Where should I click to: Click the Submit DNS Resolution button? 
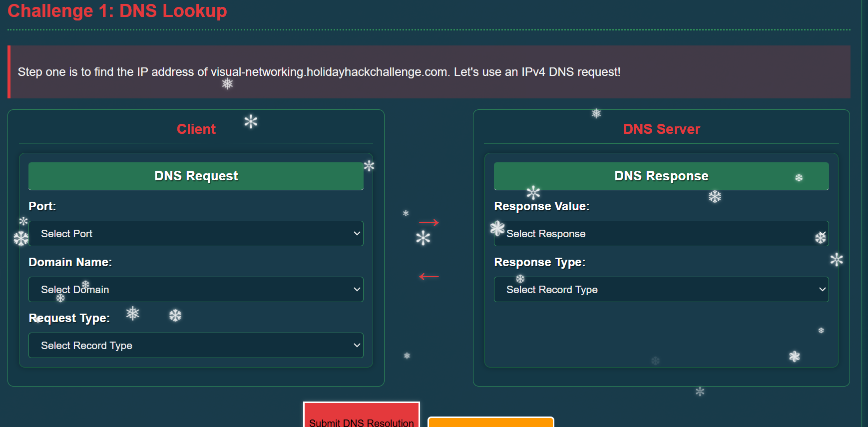tap(362, 415)
